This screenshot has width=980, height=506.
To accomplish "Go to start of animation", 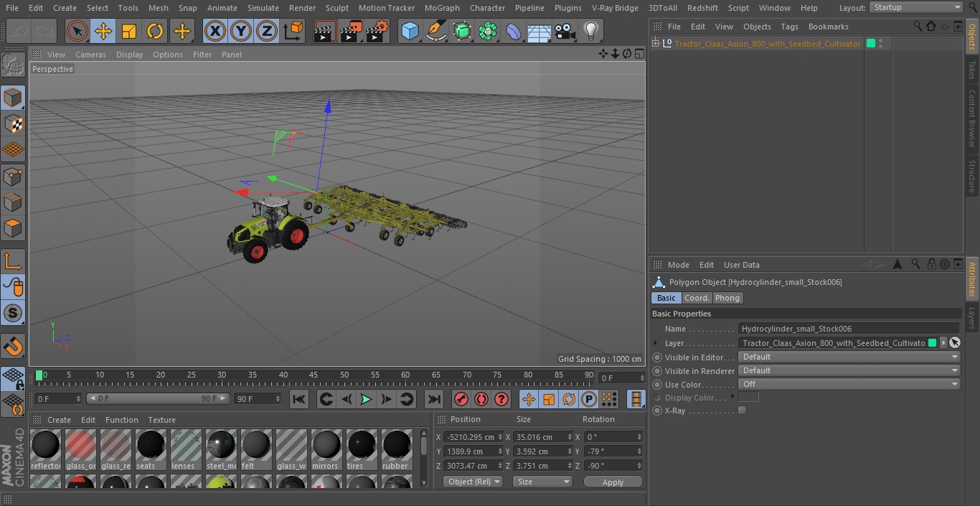I will pos(299,399).
